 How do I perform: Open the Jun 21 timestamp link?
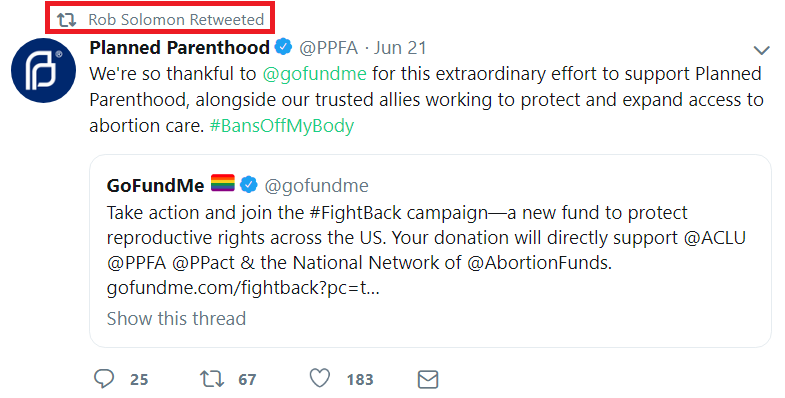[400, 48]
